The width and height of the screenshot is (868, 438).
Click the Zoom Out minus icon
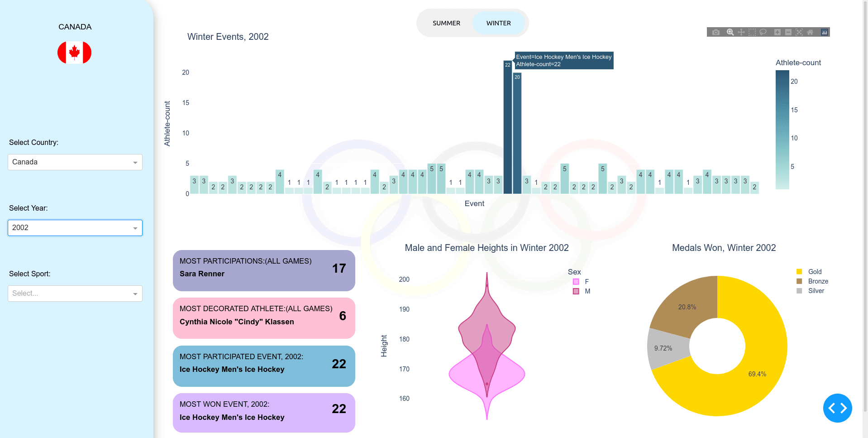click(x=788, y=32)
